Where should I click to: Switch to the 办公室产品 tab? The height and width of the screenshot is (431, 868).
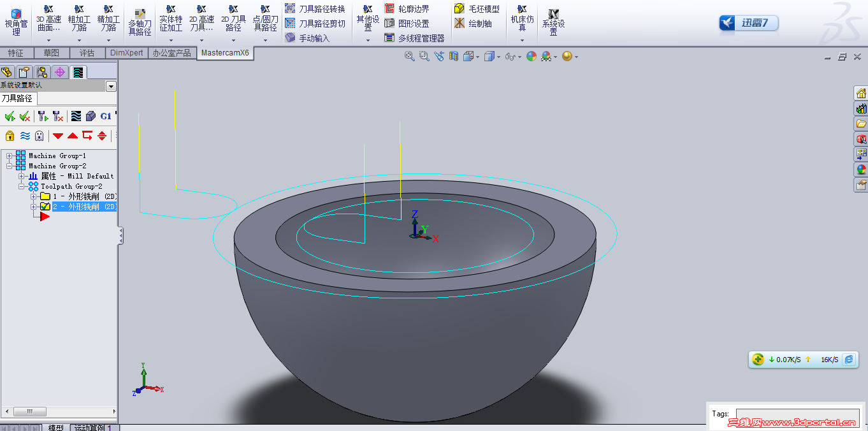[172, 53]
